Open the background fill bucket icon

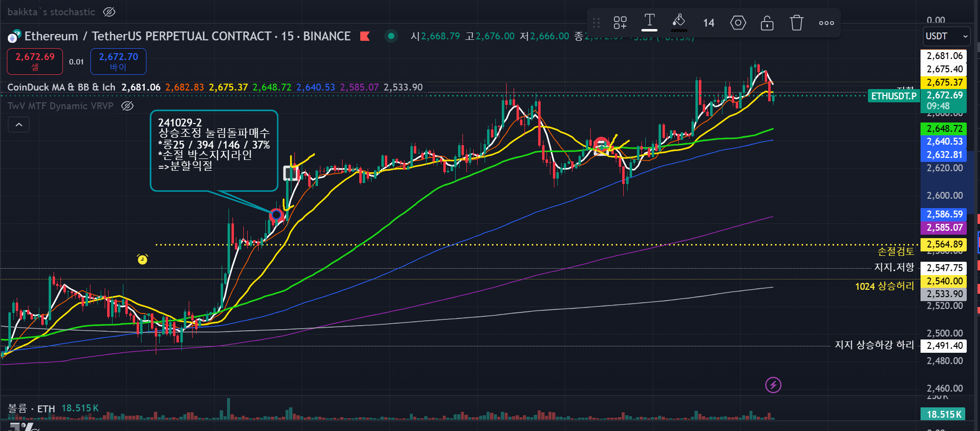(679, 22)
